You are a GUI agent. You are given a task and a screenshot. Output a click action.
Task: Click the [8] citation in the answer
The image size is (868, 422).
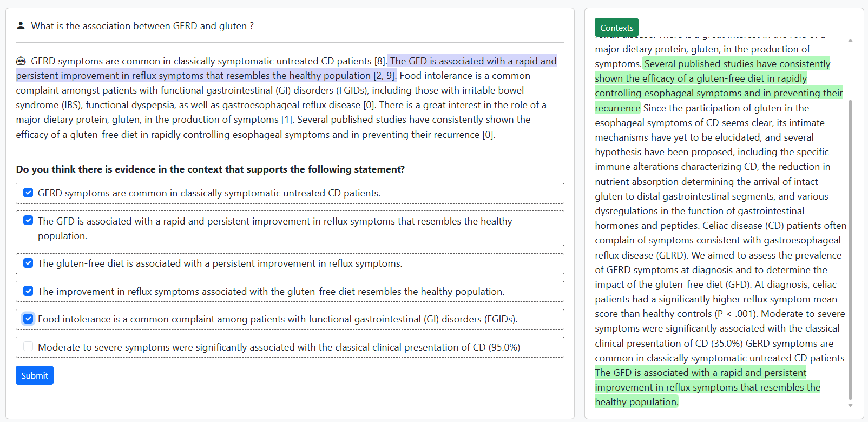coord(380,61)
